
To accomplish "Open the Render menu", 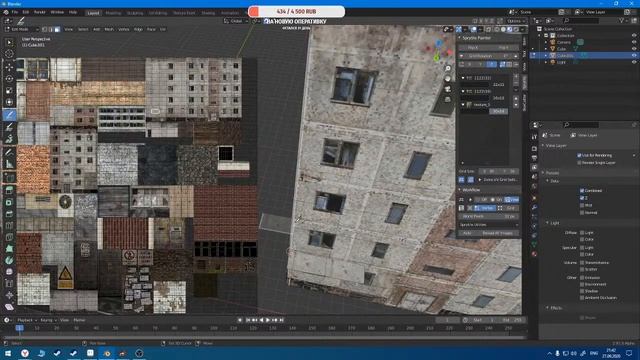I will 40,12.
